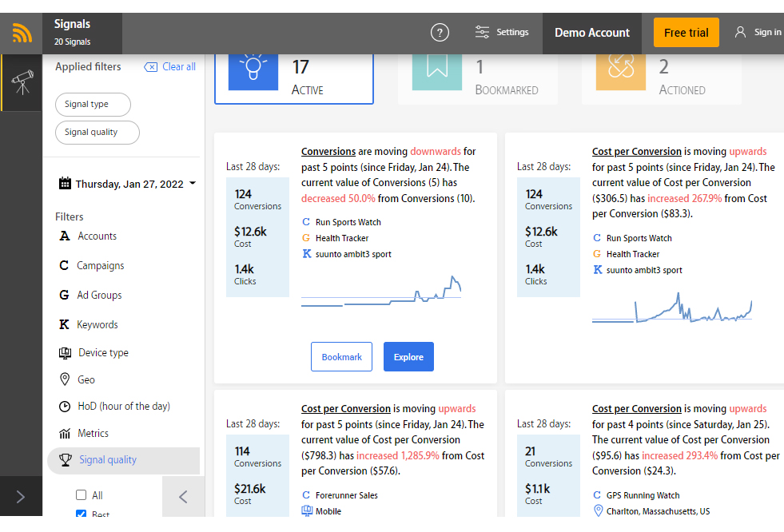The width and height of the screenshot is (784, 532).
Task: Expand the Keywords filter
Action: (x=97, y=324)
